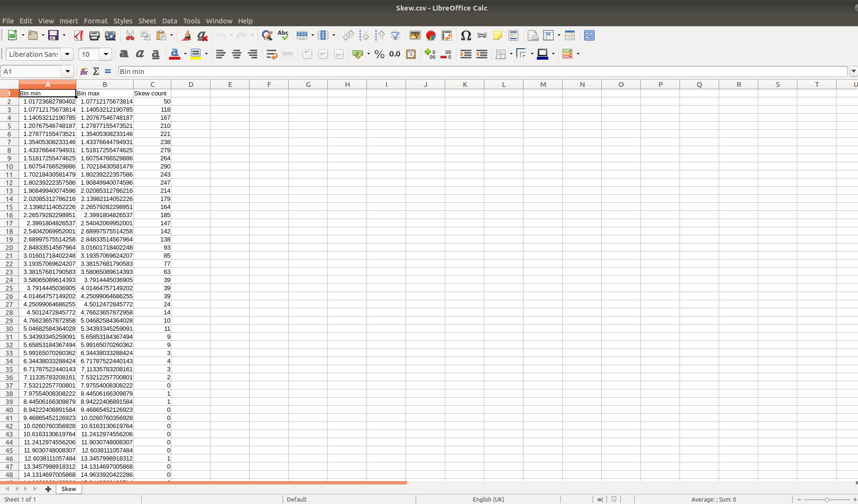Select column B header
This screenshot has width=858, height=504.
point(105,84)
